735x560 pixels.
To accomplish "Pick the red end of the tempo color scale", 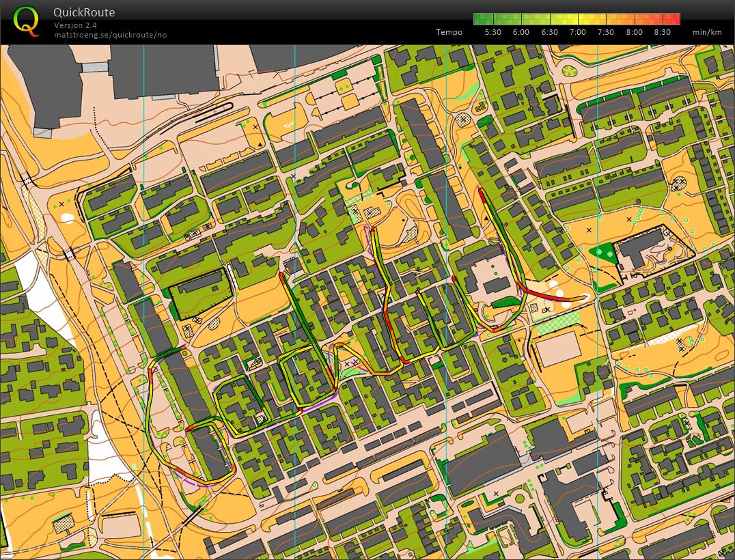I will [x=675, y=19].
